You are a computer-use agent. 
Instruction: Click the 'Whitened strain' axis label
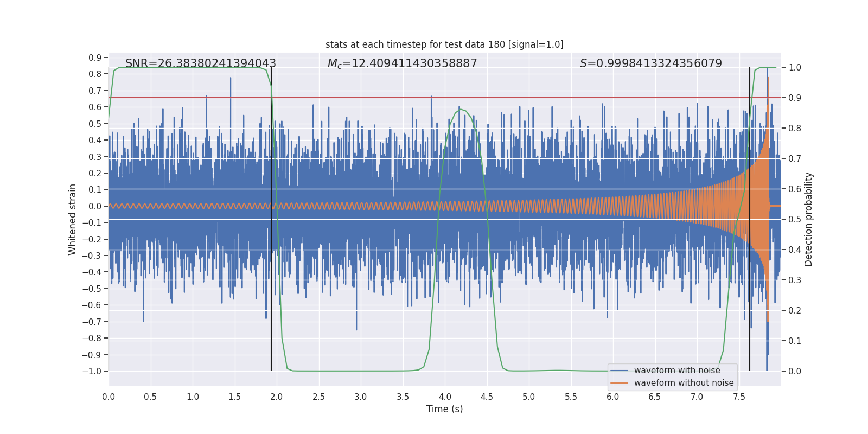pyautogui.click(x=72, y=219)
